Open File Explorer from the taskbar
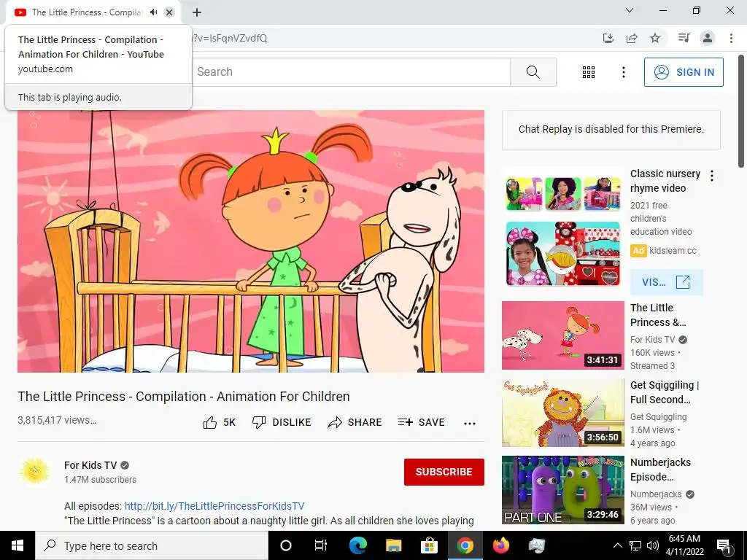Screen dimensions: 747x560 click(393, 545)
